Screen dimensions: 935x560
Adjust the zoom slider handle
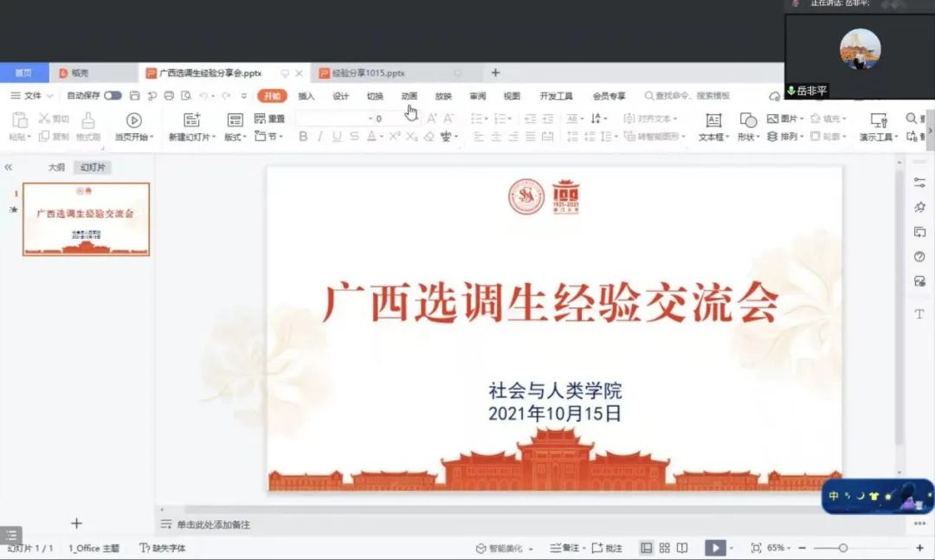click(x=842, y=548)
